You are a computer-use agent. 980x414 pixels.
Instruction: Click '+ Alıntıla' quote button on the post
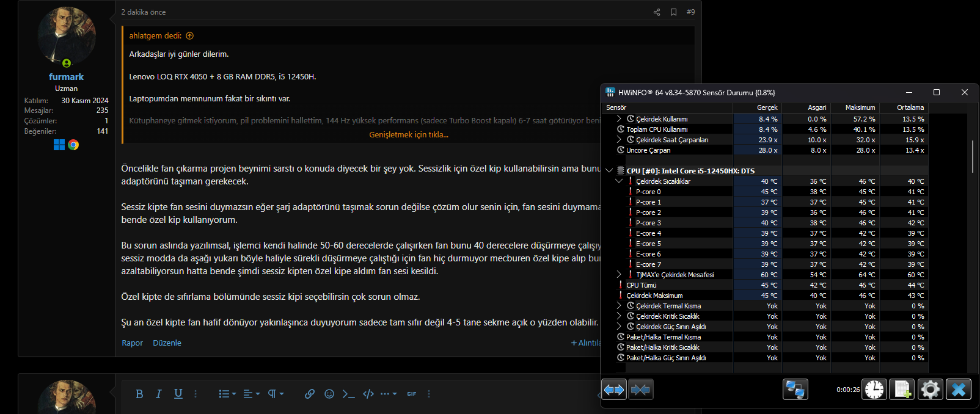pyautogui.click(x=585, y=343)
